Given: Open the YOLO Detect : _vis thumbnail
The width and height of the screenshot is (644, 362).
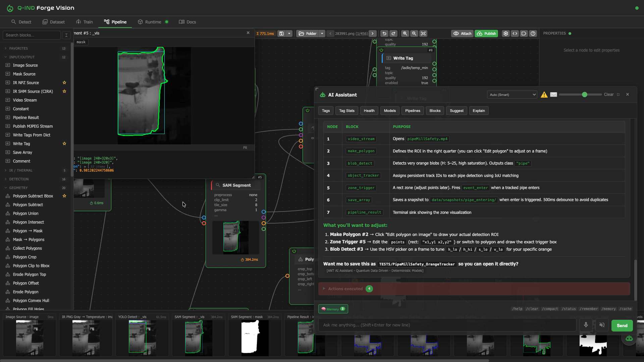Looking at the screenshot, I should pos(142,335).
